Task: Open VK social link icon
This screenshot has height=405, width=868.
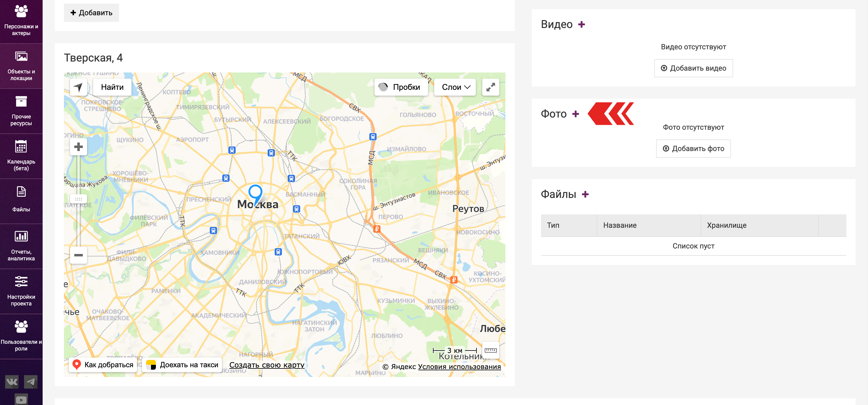Action: tap(12, 382)
